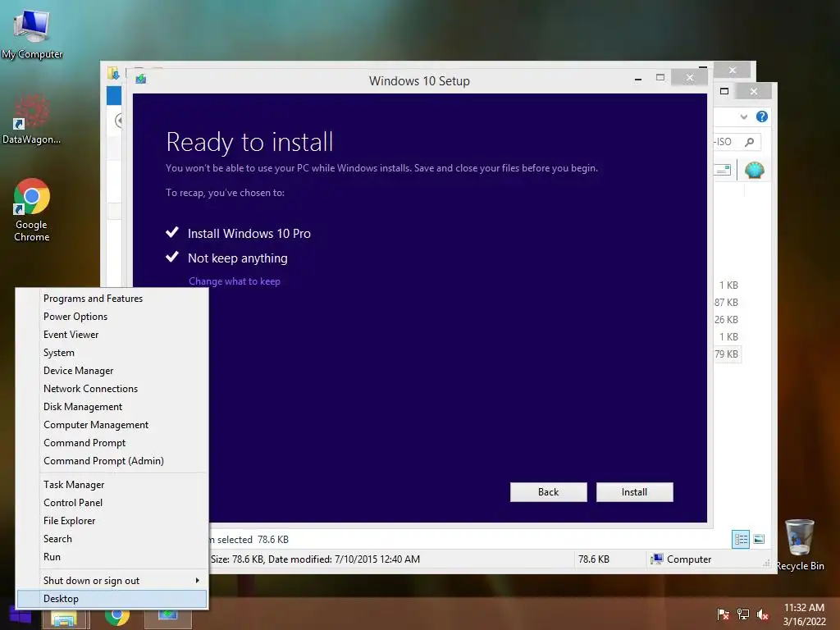
Task: Open the taskbar clock showing 11:32 AM
Action: click(804, 614)
